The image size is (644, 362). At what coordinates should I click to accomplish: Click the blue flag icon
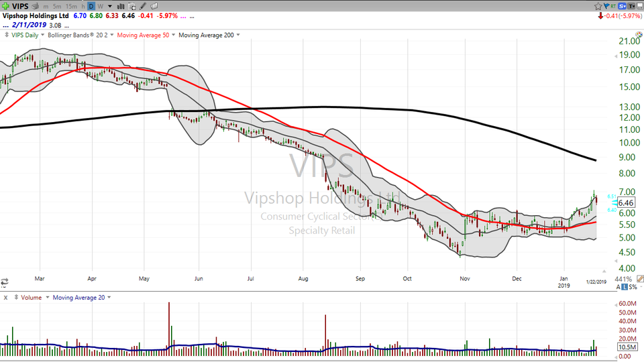(606, 6)
